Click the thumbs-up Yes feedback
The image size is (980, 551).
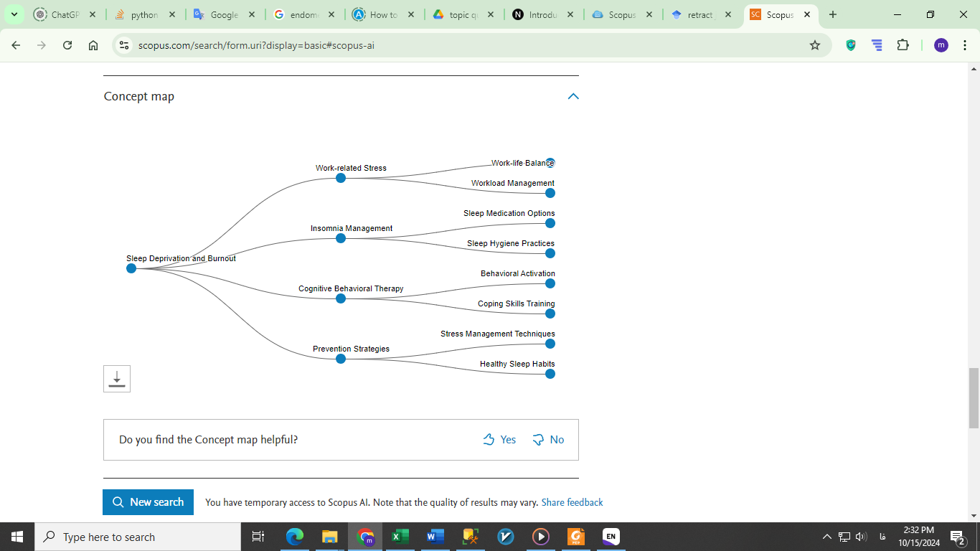click(x=500, y=440)
